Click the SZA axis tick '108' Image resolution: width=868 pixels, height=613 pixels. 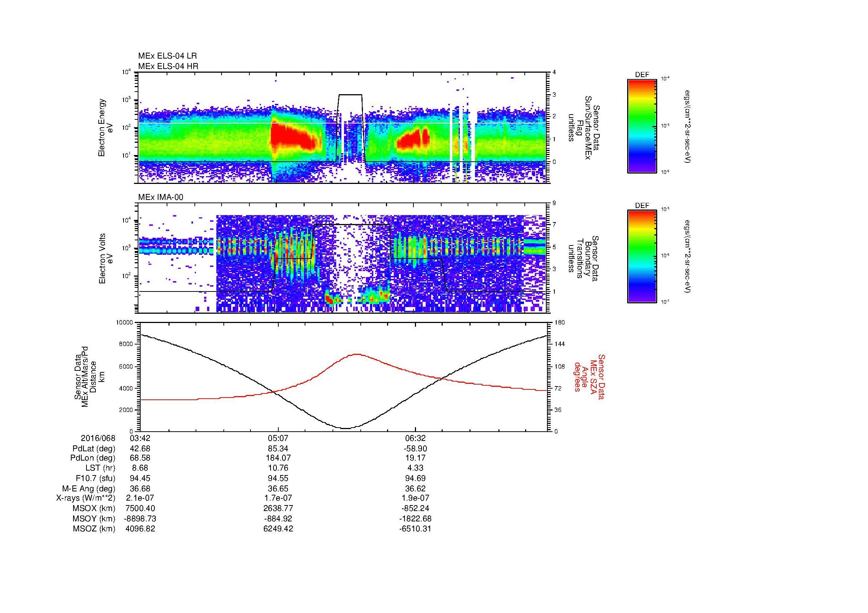(560, 366)
